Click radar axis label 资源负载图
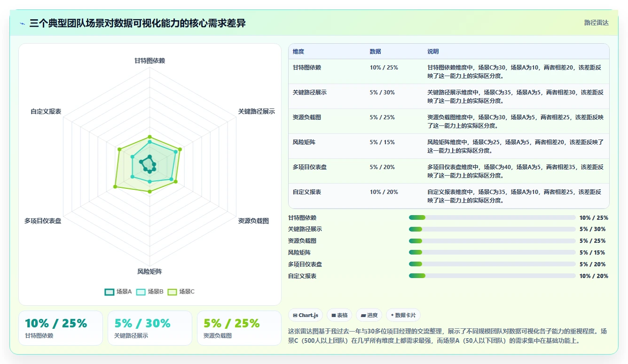Screen dimensions: 628x364 pos(253,221)
